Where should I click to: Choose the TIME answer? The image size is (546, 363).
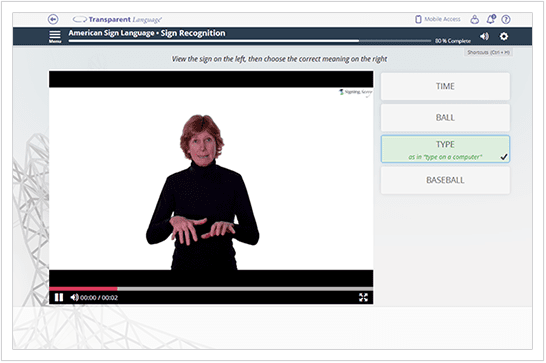pos(445,86)
